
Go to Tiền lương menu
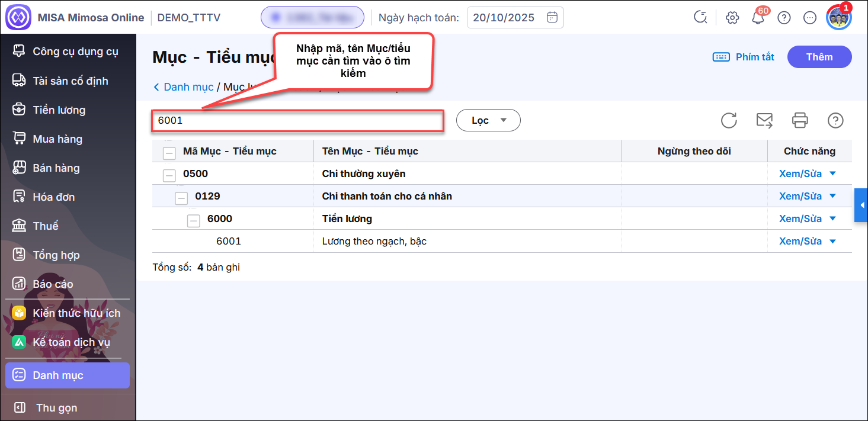click(x=59, y=110)
